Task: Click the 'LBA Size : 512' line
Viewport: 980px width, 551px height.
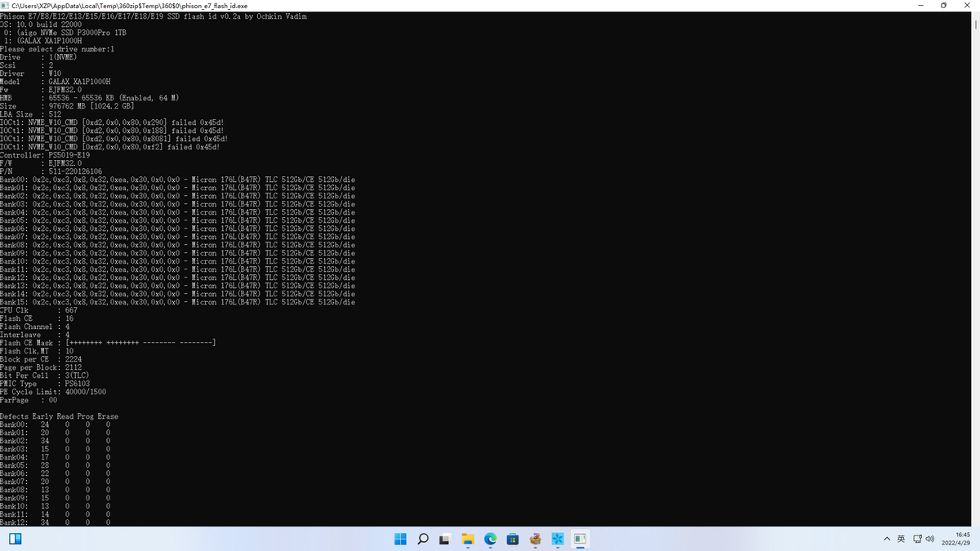Action: coord(31,114)
